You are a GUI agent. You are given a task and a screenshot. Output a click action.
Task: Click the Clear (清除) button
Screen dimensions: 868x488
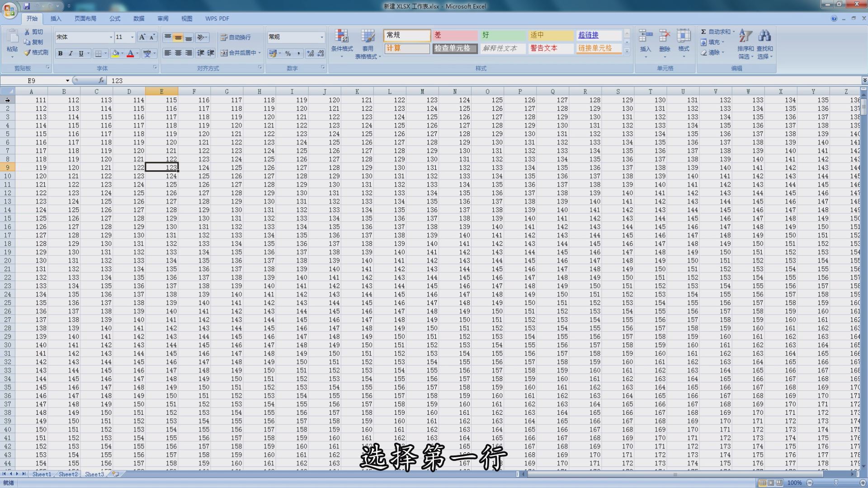tap(712, 52)
